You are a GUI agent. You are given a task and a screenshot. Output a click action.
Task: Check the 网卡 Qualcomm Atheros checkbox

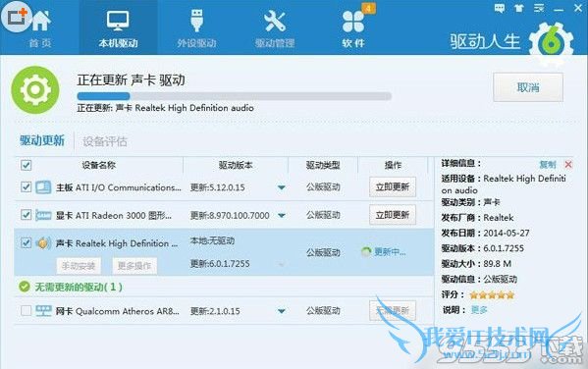pos(26,310)
